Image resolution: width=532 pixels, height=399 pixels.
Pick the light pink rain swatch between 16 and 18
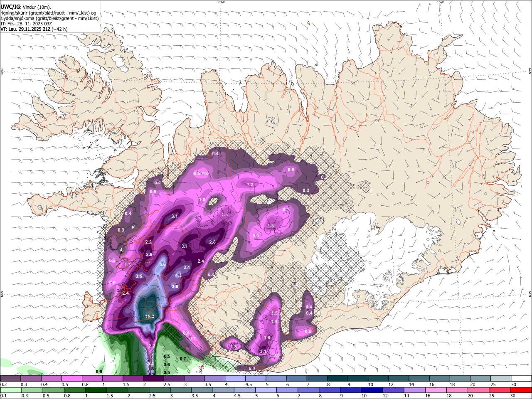tap(436, 390)
